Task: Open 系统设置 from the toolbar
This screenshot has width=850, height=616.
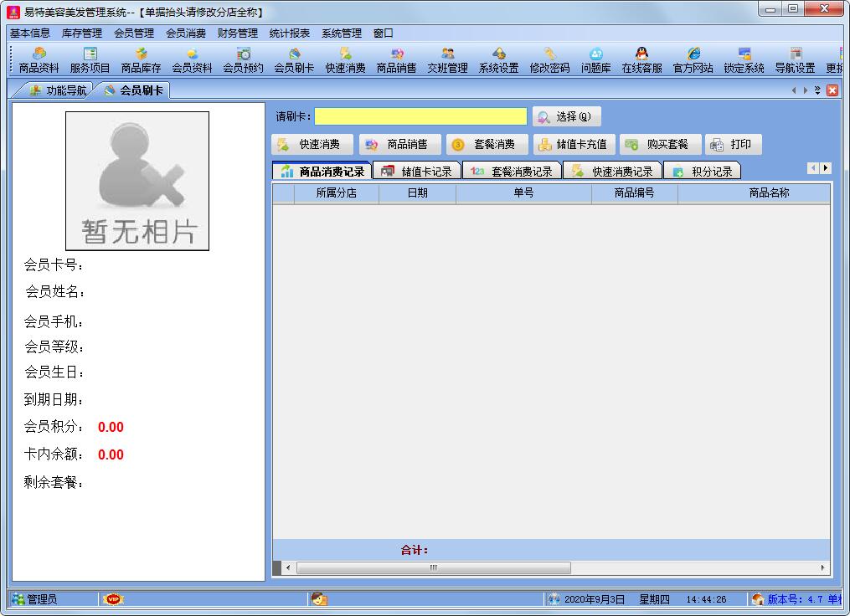Action: click(x=498, y=60)
